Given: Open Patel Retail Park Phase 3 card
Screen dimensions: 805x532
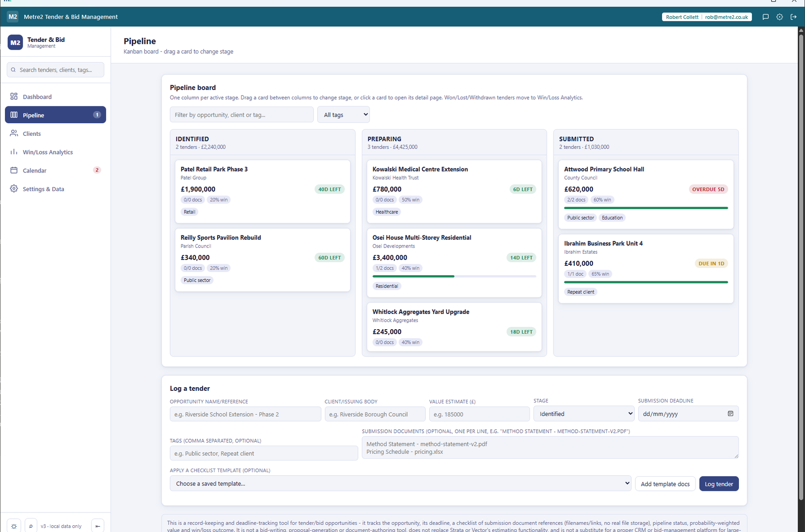Looking at the screenshot, I should 263,191.
